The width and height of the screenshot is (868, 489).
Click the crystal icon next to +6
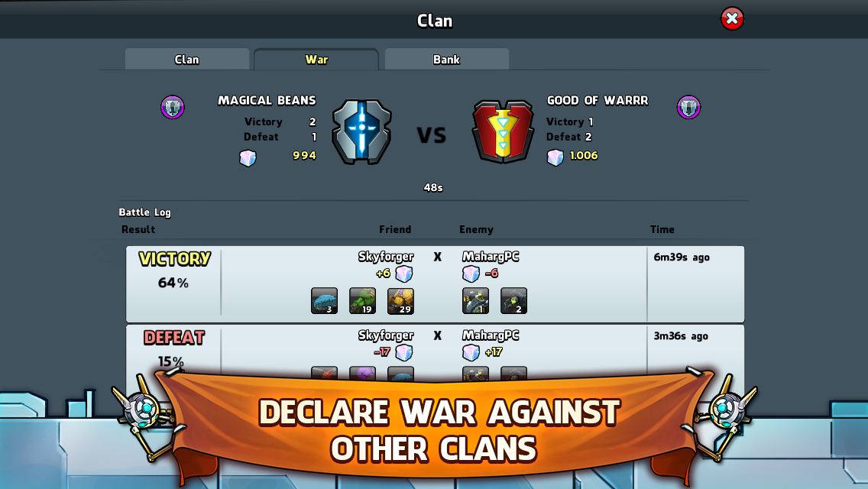coord(404,274)
